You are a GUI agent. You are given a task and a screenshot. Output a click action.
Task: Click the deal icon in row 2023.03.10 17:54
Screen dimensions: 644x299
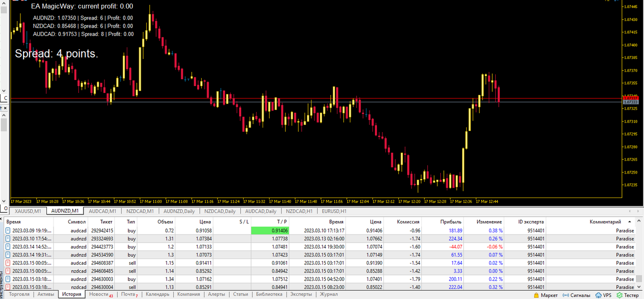8,238
